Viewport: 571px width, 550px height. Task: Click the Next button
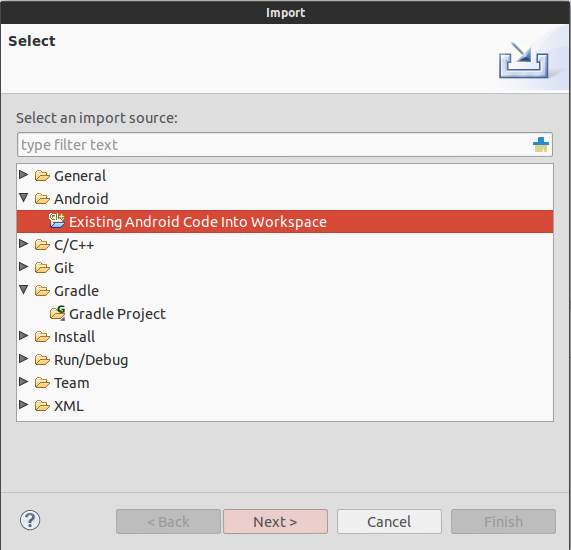coord(275,522)
